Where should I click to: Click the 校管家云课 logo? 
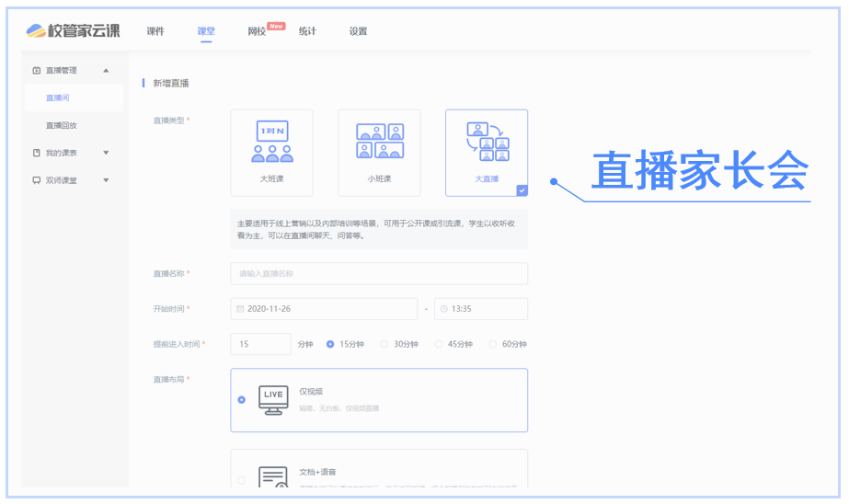click(74, 31)
